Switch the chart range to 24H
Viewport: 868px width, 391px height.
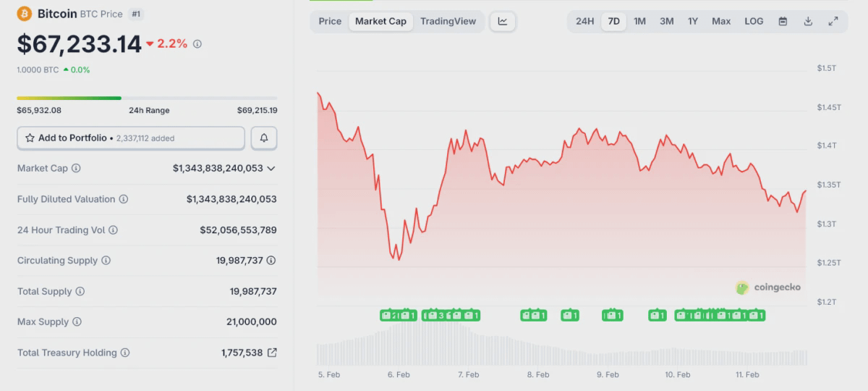(x=584, y=21)
